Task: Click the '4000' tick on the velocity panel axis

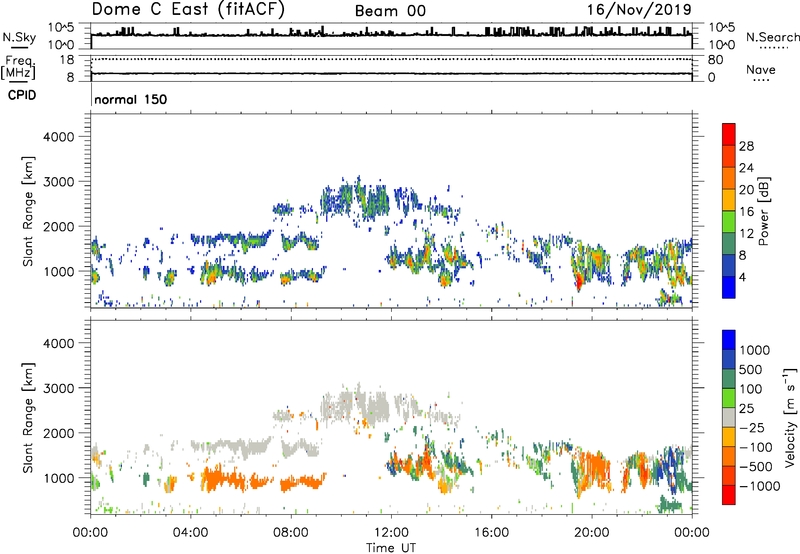Action: point(58,343)
